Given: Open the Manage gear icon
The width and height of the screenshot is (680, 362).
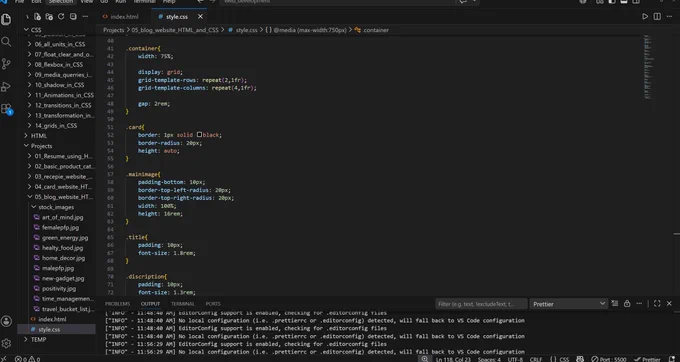Looking at the screenshot, I should 6,343.
